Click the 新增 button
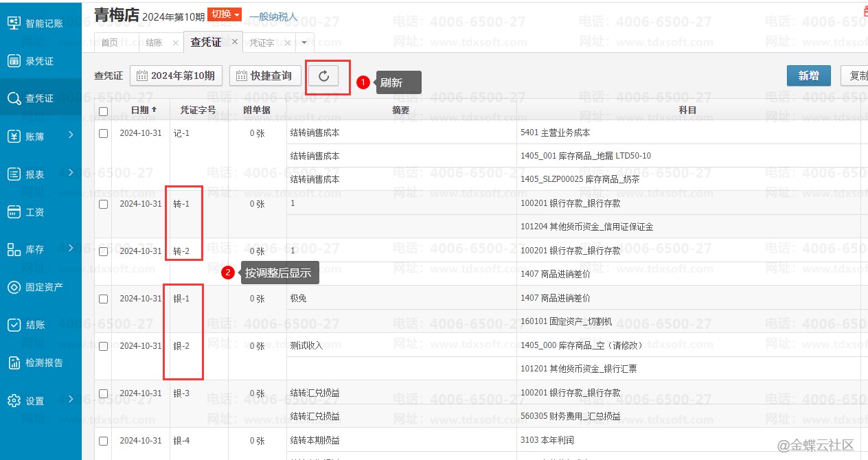This screenshot has height=460, width=868. click(x=808, y=76)
